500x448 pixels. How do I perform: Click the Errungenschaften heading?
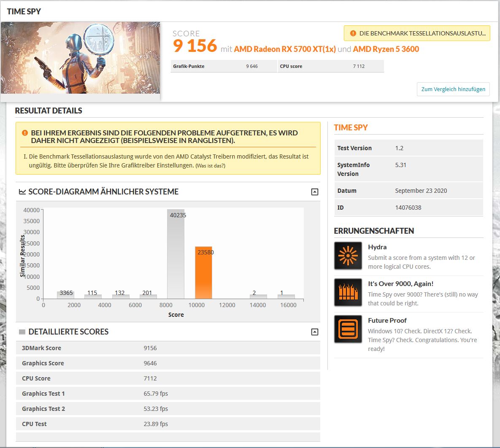[x=374, y=231]
